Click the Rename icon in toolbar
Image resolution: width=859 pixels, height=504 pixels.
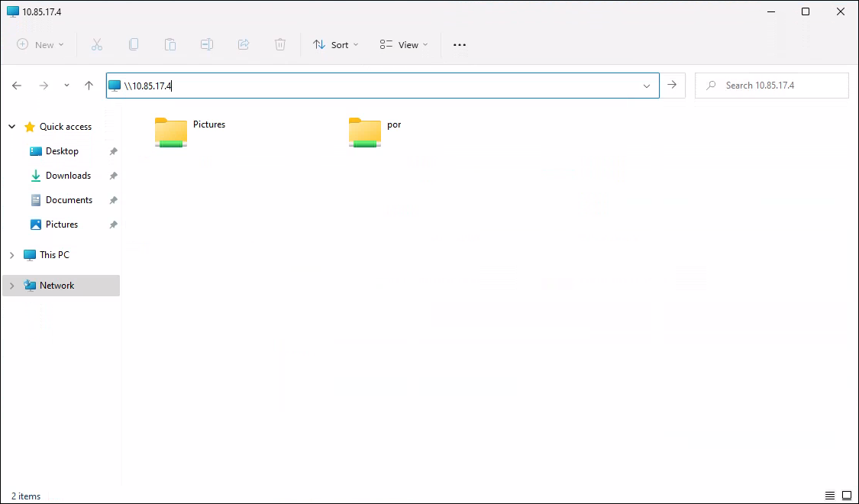(x=207, y=45)
